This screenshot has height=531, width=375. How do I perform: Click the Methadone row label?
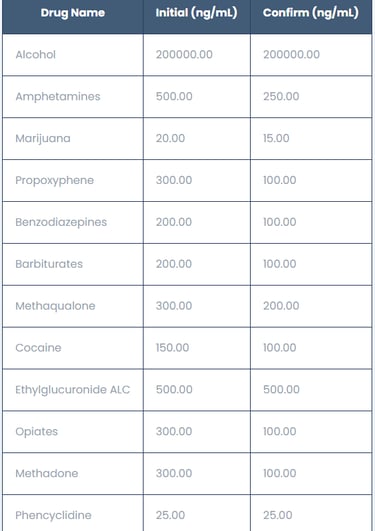[x=47, y=473]
